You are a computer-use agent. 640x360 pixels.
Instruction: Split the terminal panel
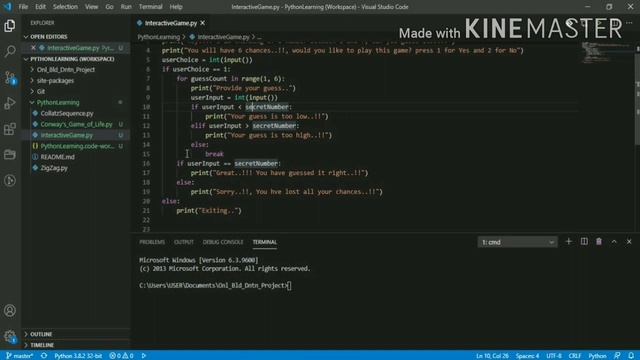tap(584, 242)
